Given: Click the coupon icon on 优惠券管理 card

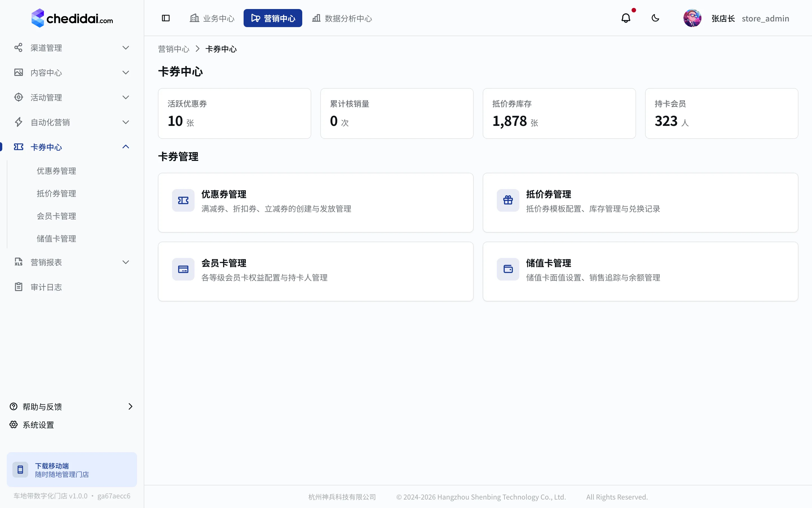Looking at the screenshot, I should pyautogui.click(x=183, y=201).
